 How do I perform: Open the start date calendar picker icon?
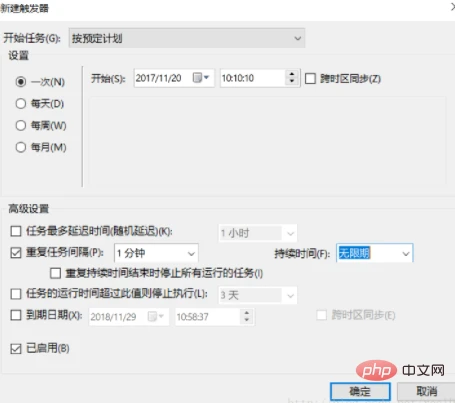(200, 78)
